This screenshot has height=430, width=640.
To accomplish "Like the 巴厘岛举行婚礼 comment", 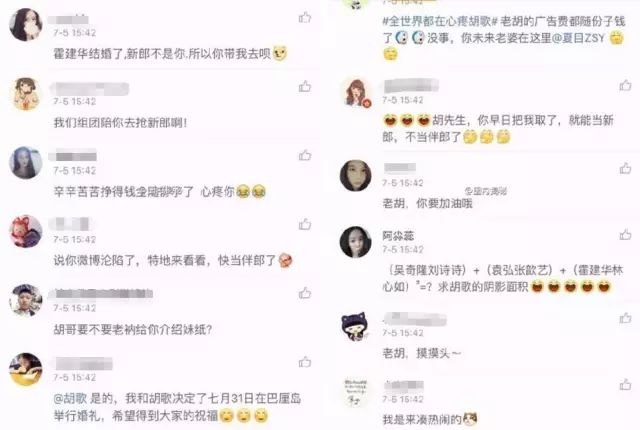I will (305, 362).
